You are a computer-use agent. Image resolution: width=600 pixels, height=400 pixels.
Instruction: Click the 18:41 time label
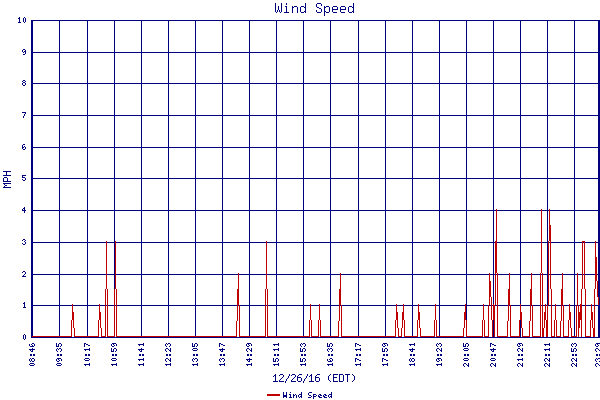click(x=412, y=354)
